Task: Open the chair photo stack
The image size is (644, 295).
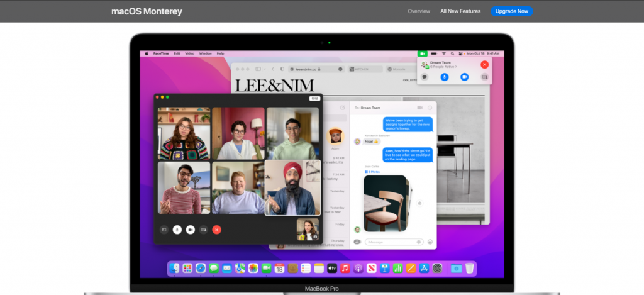Action: click(x=387, y=203)
